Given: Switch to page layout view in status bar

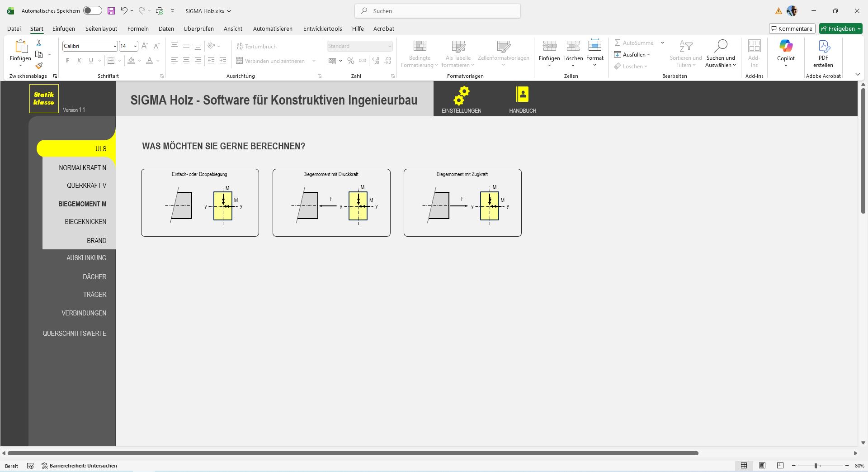Looking at the screenshot, I should click(x=762, y=466).
